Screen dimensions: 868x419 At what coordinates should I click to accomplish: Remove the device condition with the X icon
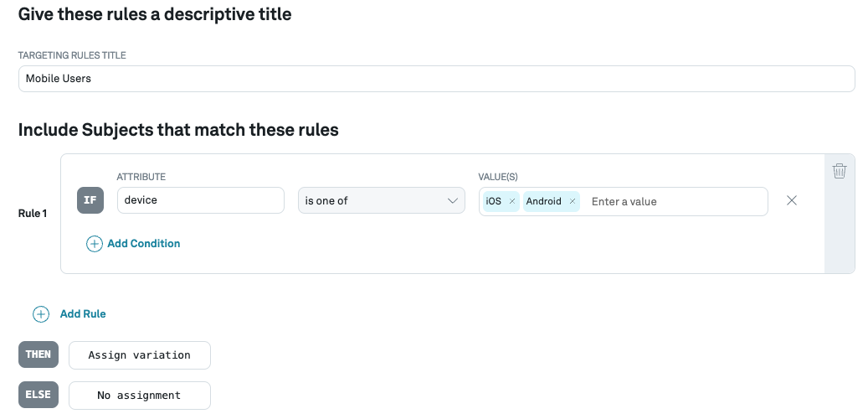click(x=791, y=201)
